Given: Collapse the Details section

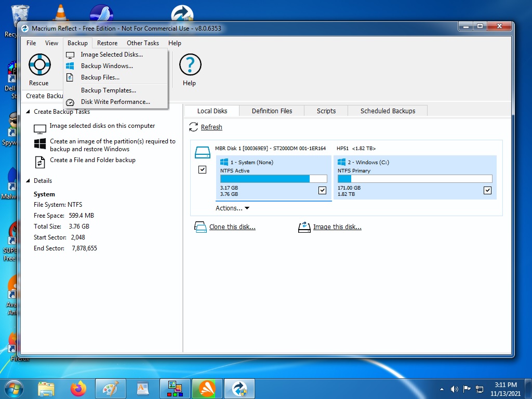Looking at the screenshot, I should [x=28, y=180].
